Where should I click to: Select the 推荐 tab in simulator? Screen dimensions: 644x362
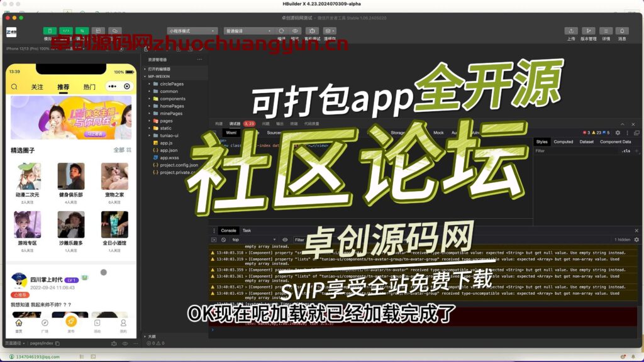[64, 87]
